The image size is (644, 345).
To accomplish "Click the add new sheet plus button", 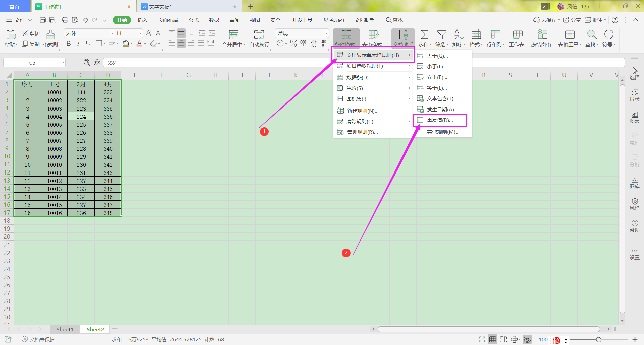I will (115, 329).
